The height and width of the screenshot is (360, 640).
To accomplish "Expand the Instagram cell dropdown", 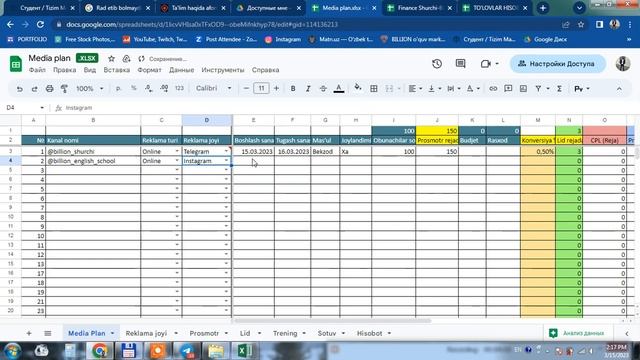I will (226, 161).
